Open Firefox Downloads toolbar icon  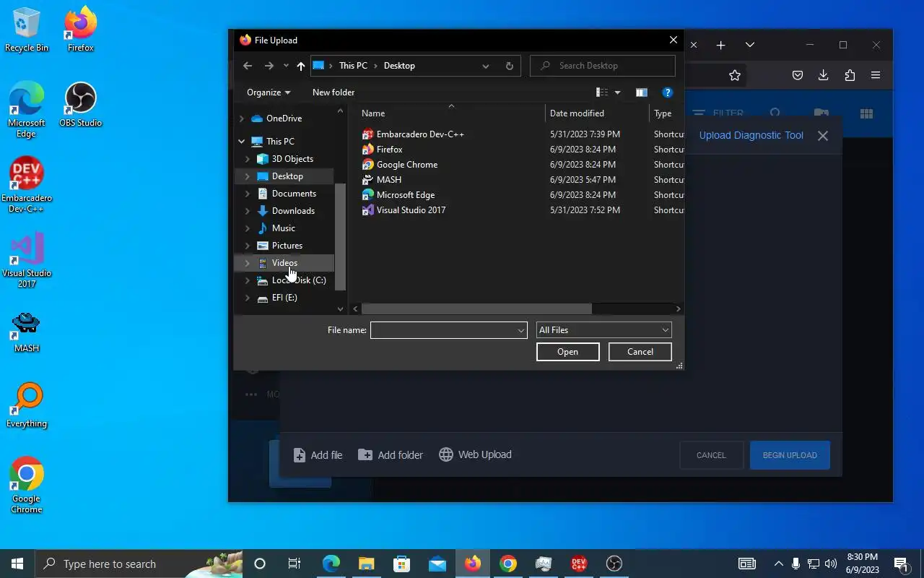824,75
